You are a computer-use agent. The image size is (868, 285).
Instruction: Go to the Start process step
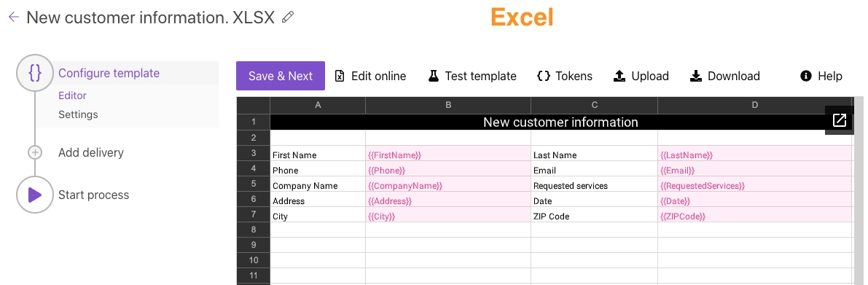point(93,195)
